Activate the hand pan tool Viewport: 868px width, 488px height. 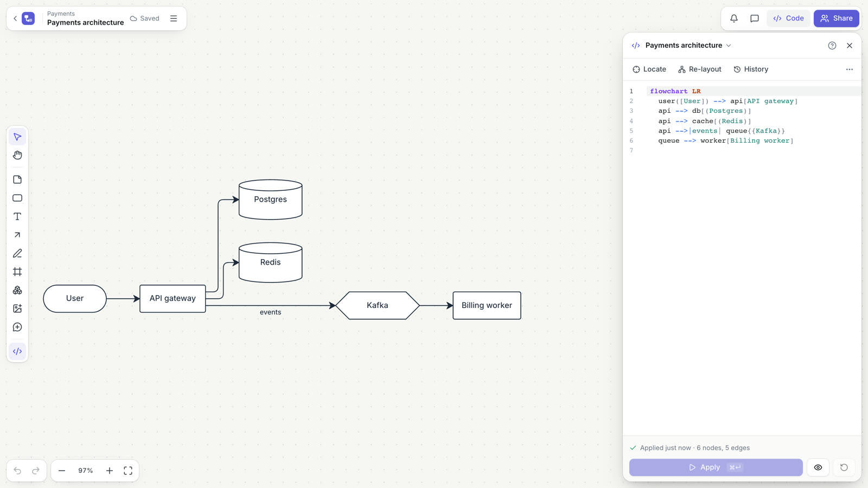coord(17,156)
